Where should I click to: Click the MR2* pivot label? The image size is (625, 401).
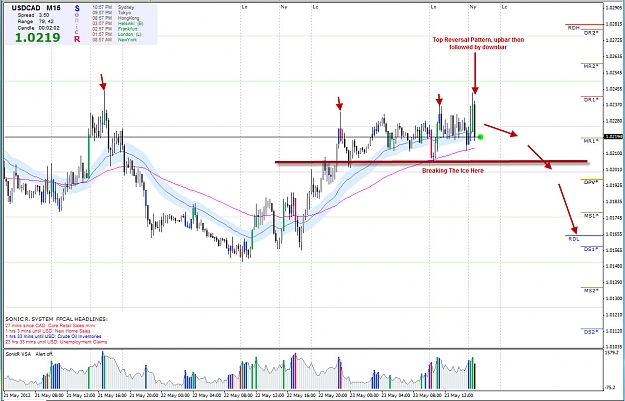coord(591,67)
